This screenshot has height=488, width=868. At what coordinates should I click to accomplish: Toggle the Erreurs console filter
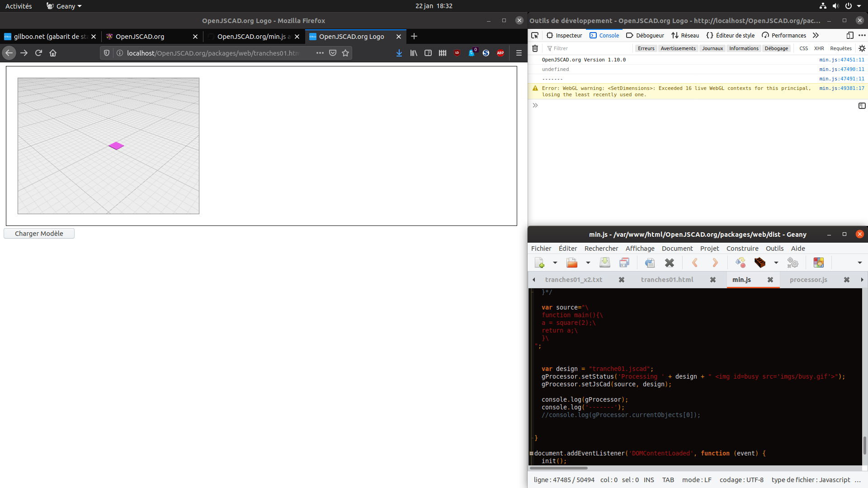click(646, 48)
